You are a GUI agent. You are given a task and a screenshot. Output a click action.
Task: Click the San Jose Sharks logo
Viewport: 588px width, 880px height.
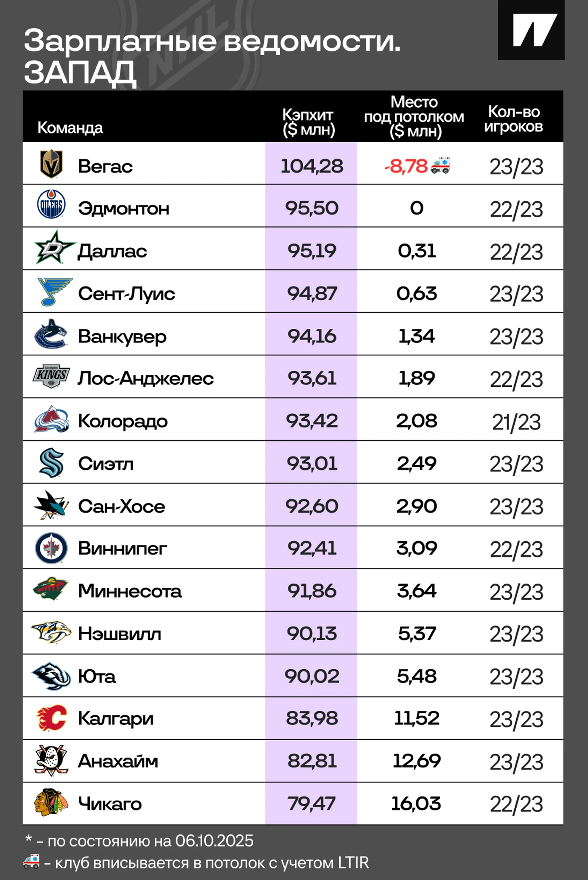click(51, 505)
